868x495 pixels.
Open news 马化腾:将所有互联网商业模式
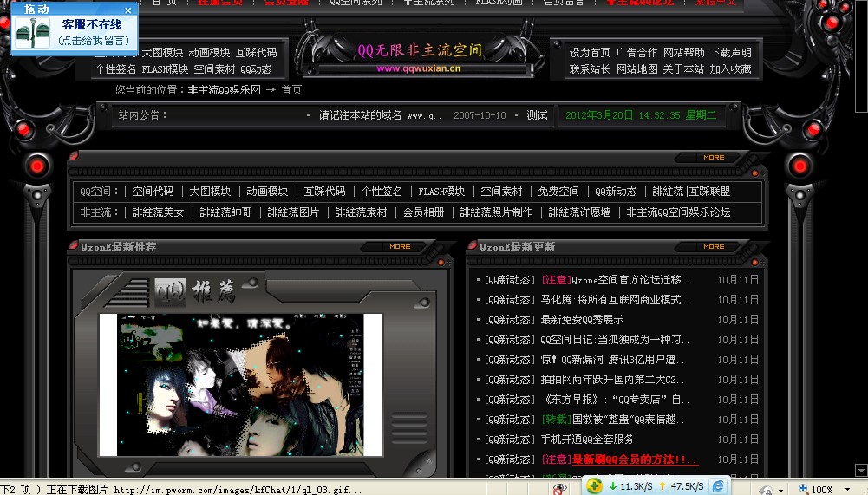pos(615,300)
